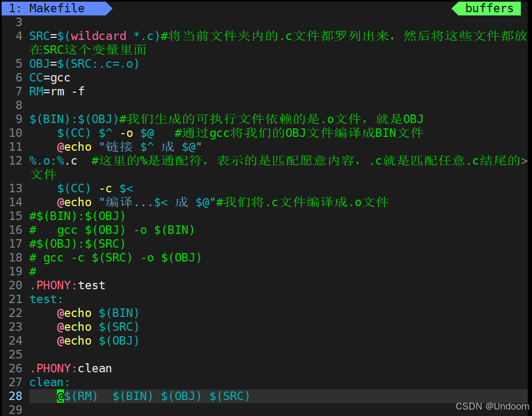Click '$(CC) $^ -o $@' command
The height and width of the screenshot is (416, 532).
point(105,133)
